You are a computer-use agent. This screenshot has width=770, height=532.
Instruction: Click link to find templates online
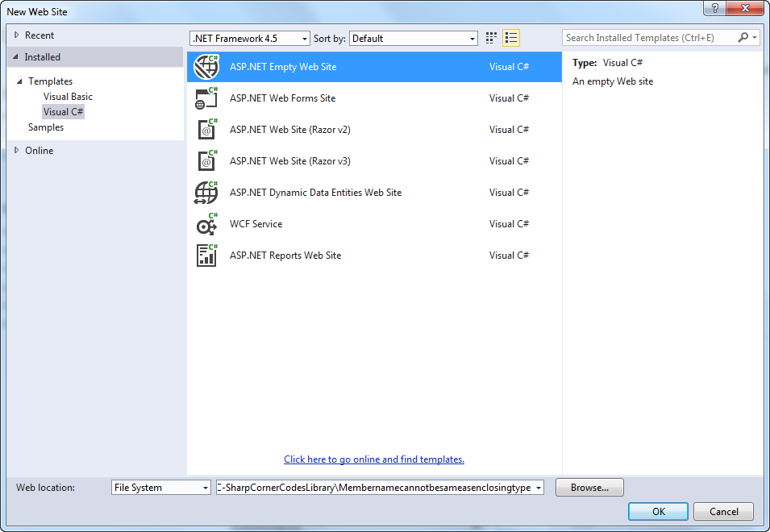373,459
